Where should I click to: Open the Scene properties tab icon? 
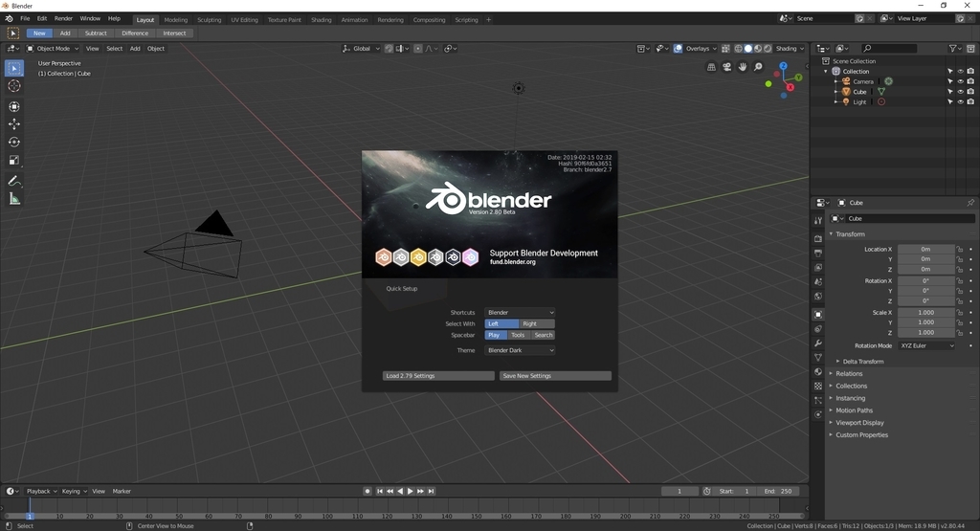click(x=818, y=281)
